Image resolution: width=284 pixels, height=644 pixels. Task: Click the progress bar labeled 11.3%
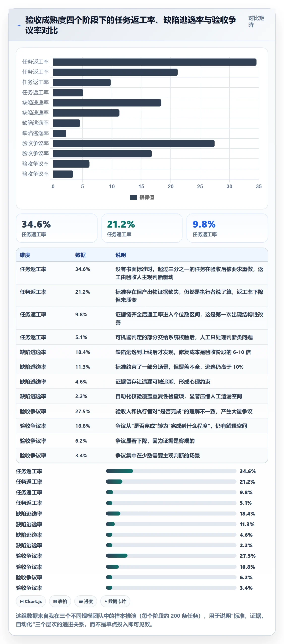click(x=171, y=524)
